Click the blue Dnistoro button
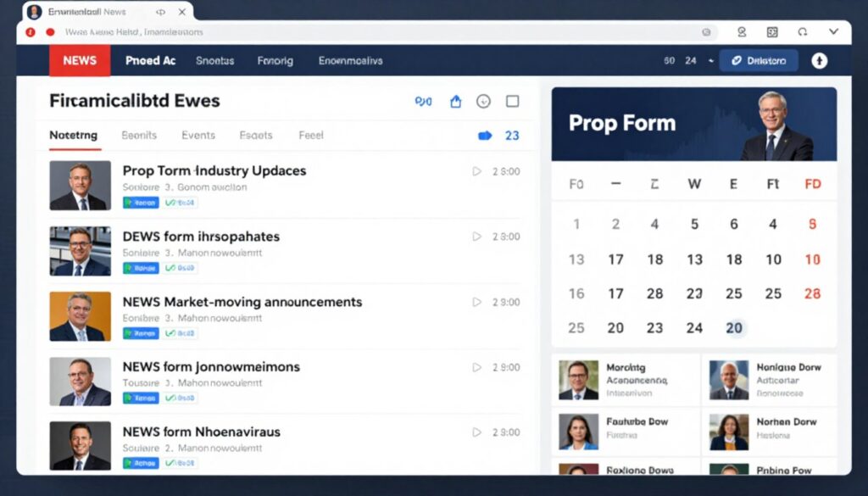 pos(759,61)
